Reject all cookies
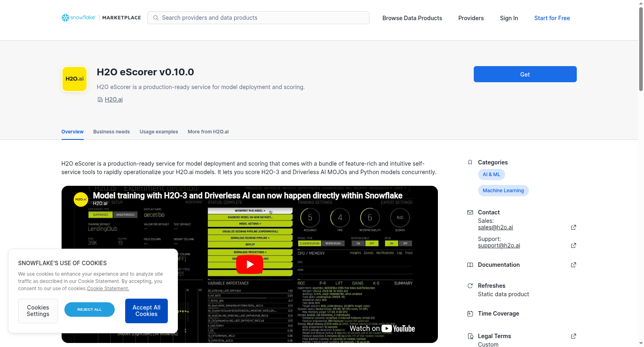The width and height of the screenshot is (644, 347). click(89, 310)
